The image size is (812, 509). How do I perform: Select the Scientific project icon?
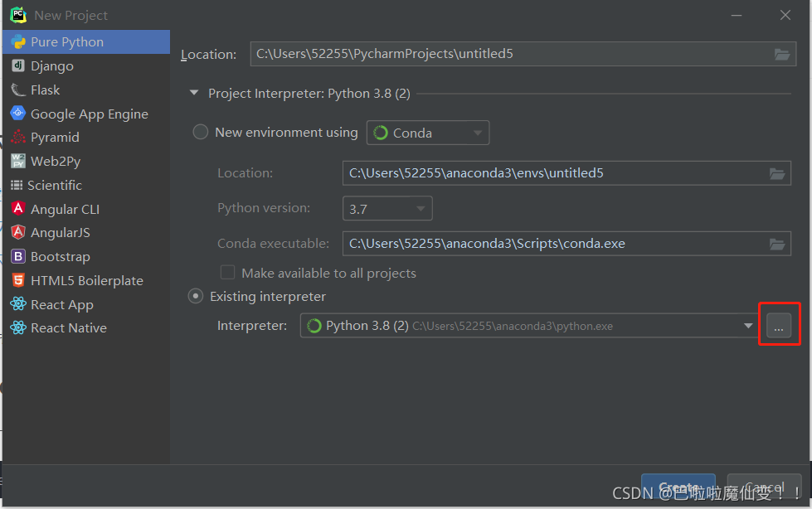click(17, 185)
